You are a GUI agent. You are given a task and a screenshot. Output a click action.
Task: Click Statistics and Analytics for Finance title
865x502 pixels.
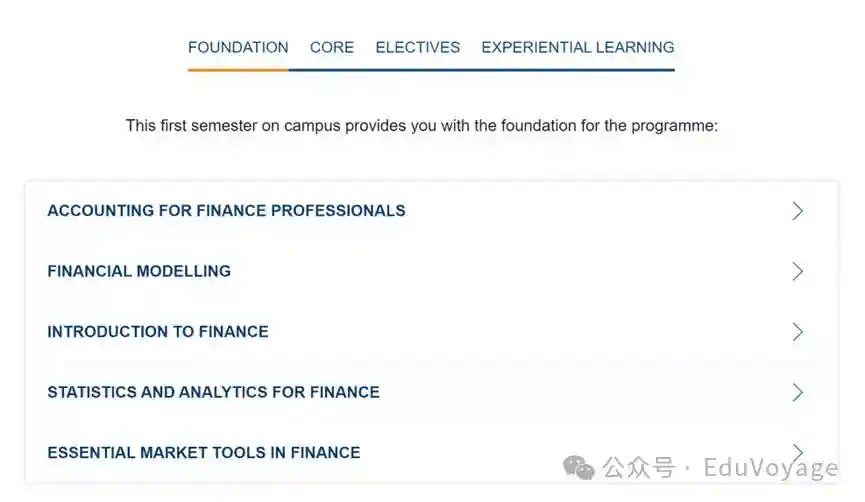coord(213,392)
